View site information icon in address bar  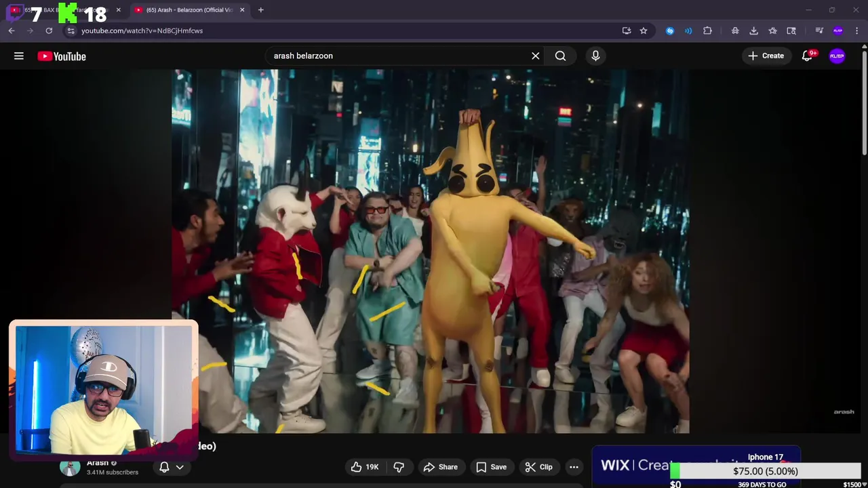(71, 30)
